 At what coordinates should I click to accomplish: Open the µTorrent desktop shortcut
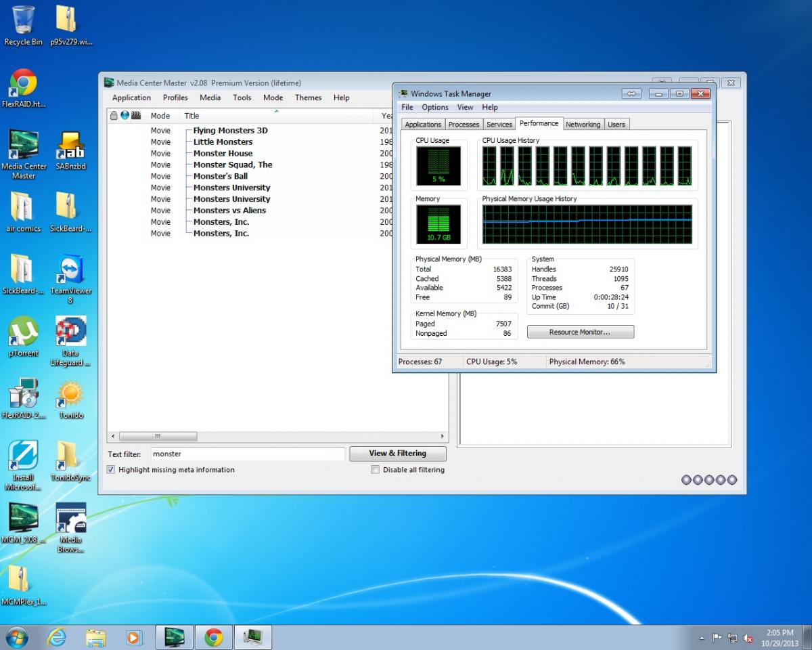(23, 332)
